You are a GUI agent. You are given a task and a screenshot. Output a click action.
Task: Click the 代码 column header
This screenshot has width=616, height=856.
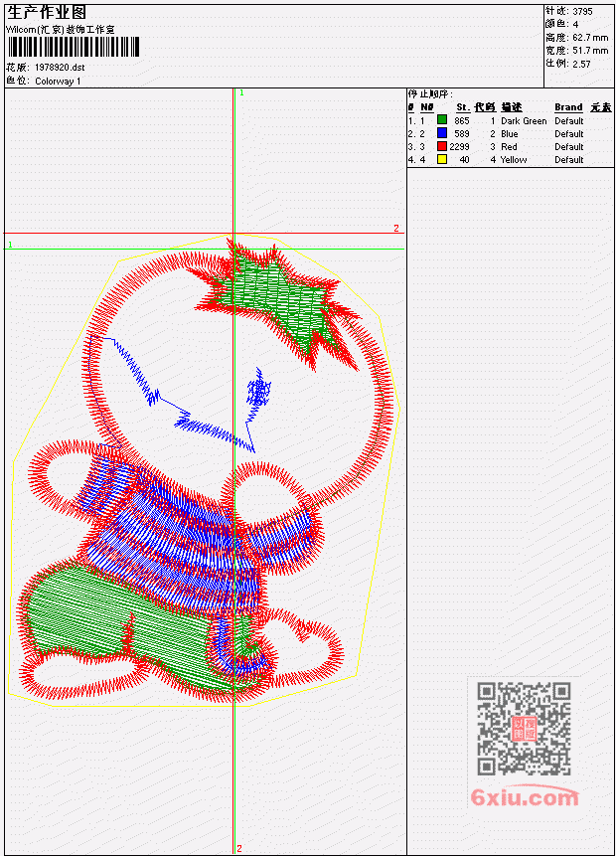[x=485, y=107]
